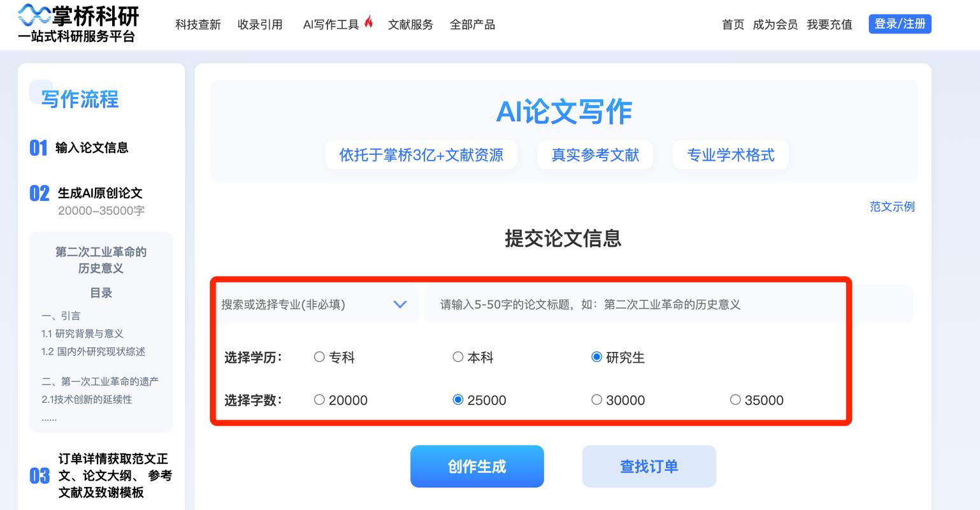Click the 掌桥科研 wave logo icon
The height and width of the screenshot is (510, 980).
pos(34,14)
